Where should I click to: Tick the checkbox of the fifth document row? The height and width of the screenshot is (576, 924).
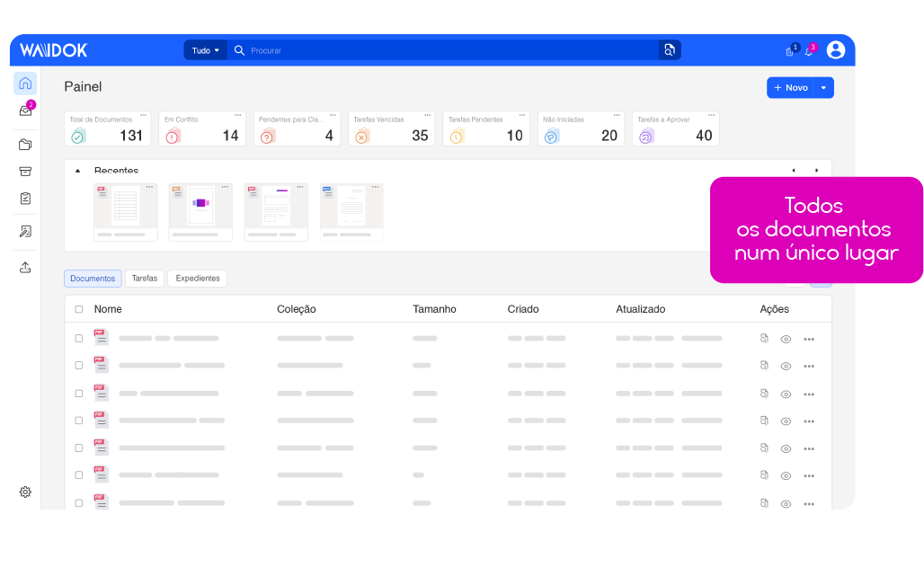pos(79,448)
